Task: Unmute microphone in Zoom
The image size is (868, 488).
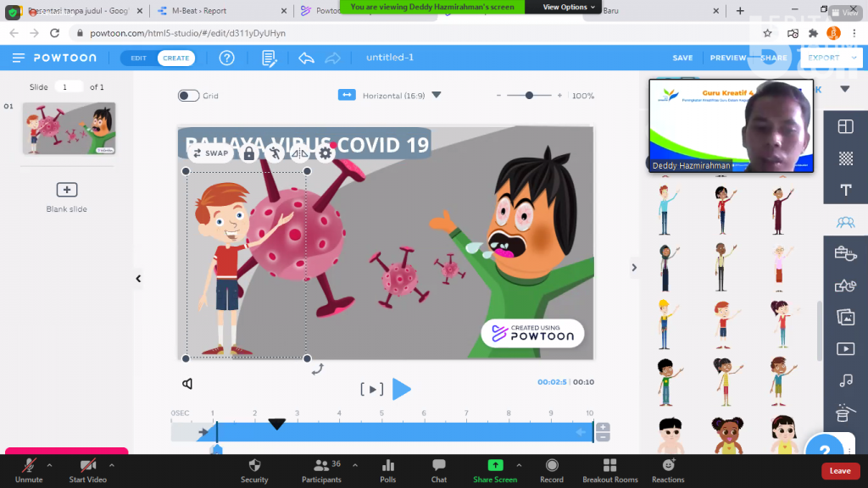Action: click(29, 471)
